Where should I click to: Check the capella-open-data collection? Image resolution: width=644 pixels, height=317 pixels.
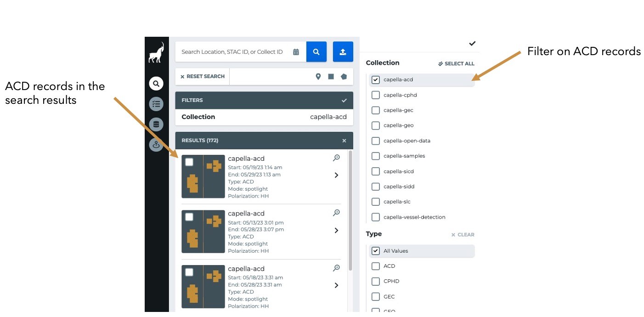point(376,141)
